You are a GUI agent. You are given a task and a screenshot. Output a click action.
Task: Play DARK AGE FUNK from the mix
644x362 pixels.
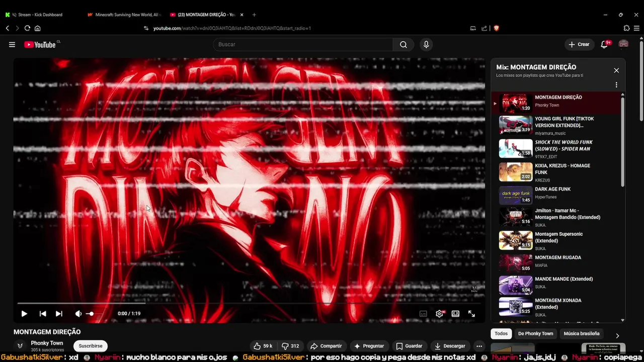pos(556,195)
